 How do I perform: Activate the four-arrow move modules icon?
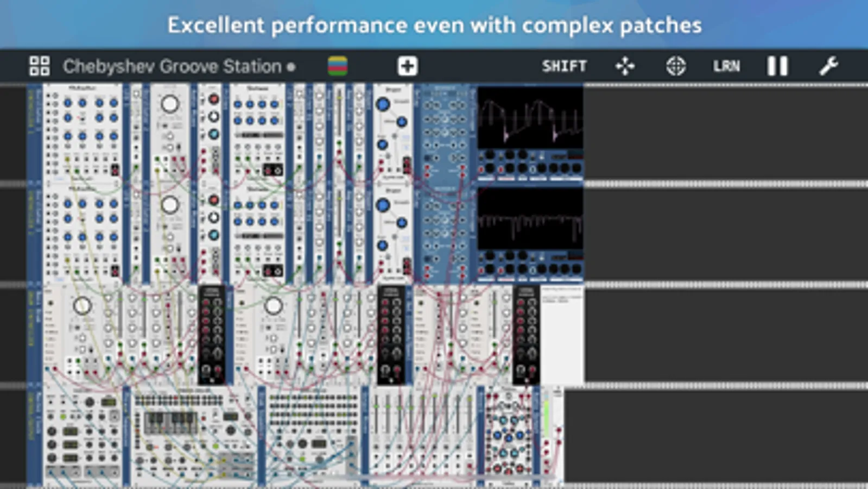click(x=625, y=66)
